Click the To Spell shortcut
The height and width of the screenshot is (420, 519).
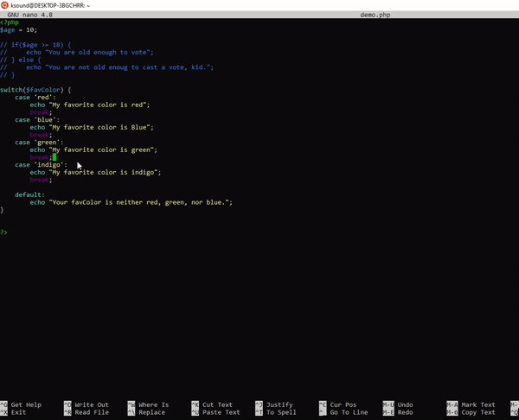coord(281,412)
